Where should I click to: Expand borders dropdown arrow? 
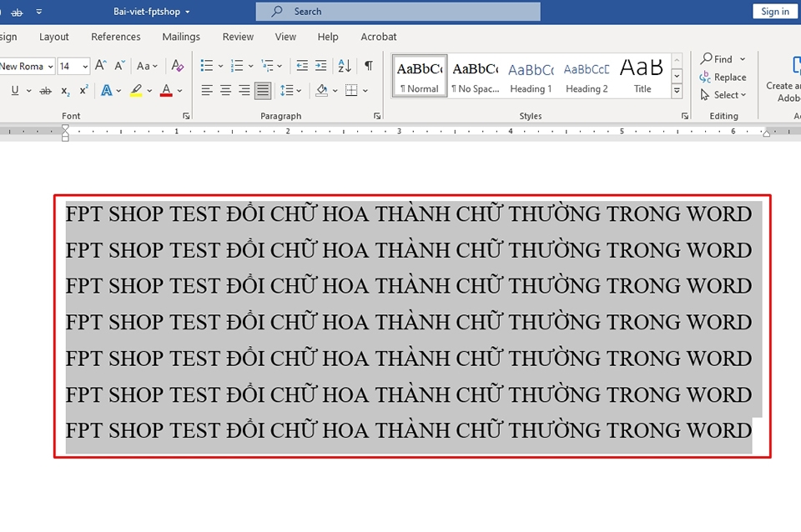pos(365,91)
